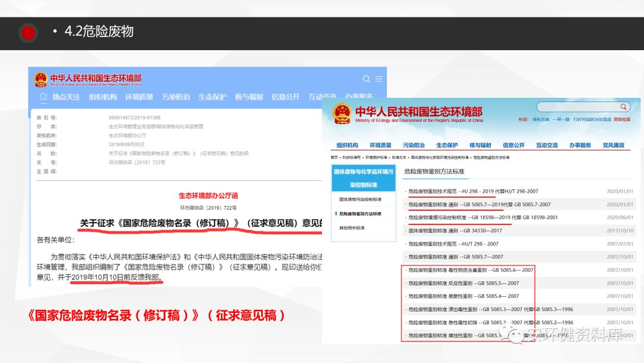Screen dimensions: 644x363
Task: Click the red 生态环境部办公厅函 document heading
Action: pyautogui.click(x=208, y=196)
